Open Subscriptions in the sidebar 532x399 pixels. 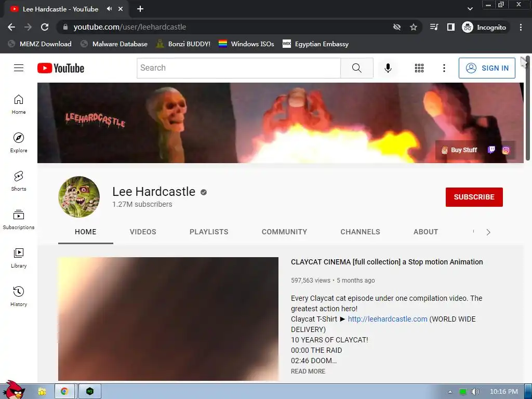pos(19,220)
